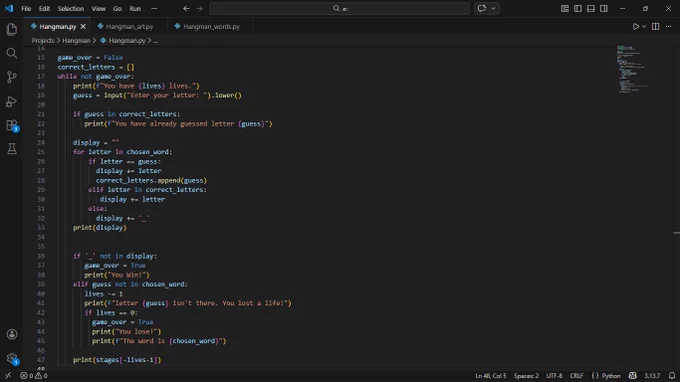Click on 'print(stages[-lives-1])' line
Screen dimensions: 680x382
(117, 359)
